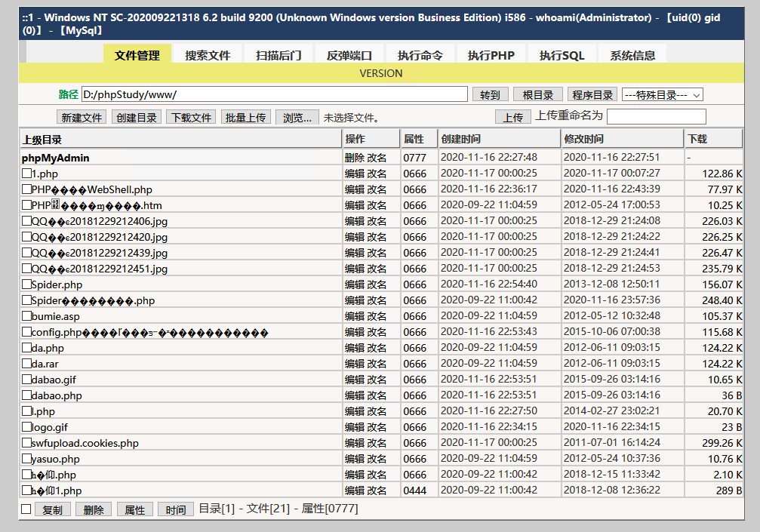Click 改名 for l.php
The image size is (760, 532).
point(377,411)
